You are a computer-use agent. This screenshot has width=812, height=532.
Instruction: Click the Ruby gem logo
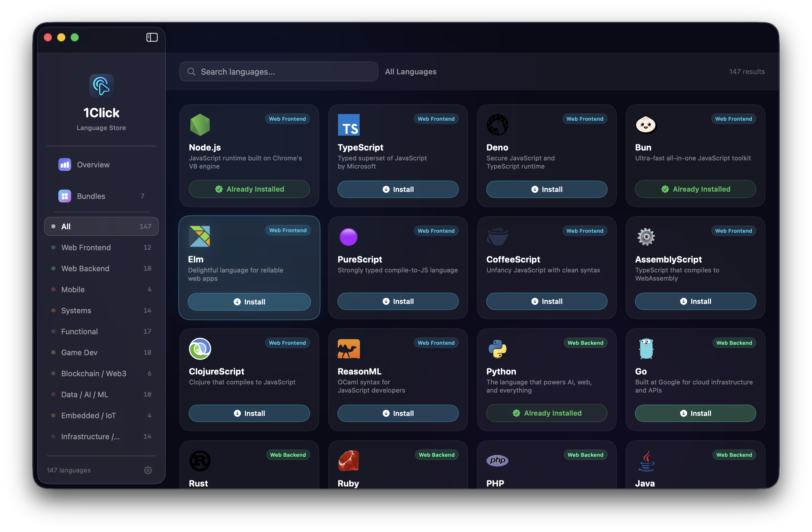click(349, 461)
